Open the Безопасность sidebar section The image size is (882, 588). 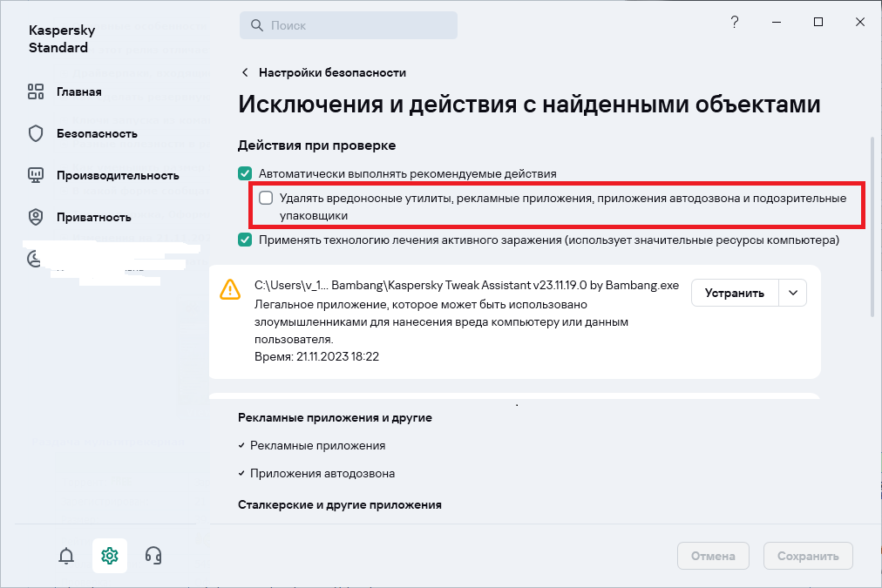pos(97,133)
